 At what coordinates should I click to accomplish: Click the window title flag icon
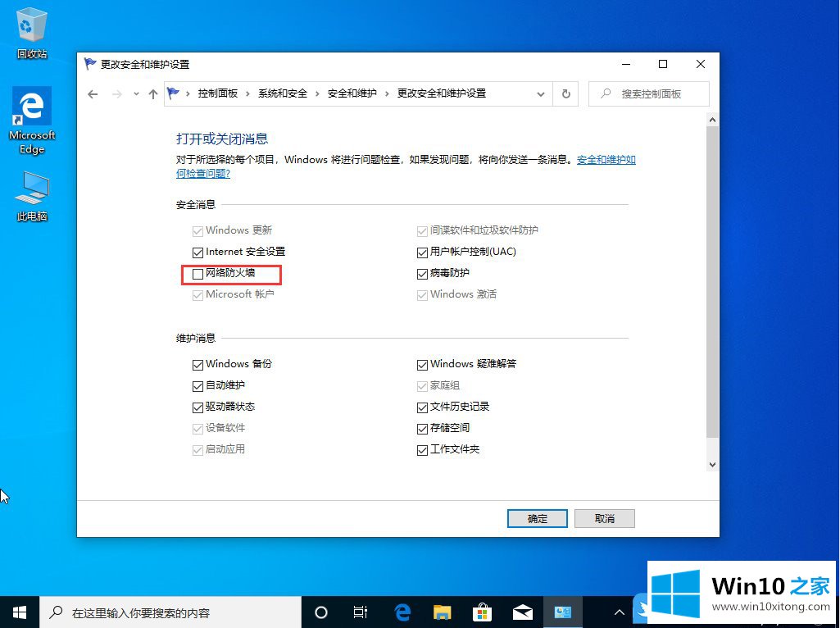(90, 64)
